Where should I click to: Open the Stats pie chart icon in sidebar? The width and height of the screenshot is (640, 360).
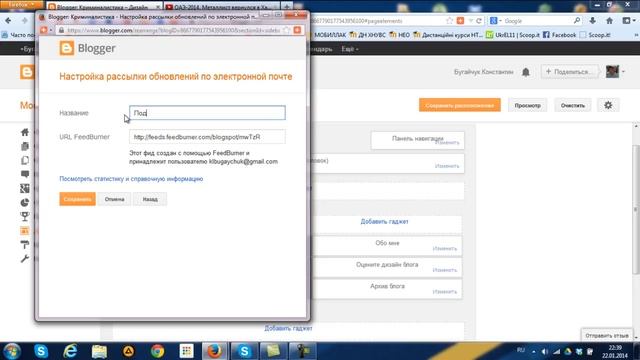click(x=25, y=202)
